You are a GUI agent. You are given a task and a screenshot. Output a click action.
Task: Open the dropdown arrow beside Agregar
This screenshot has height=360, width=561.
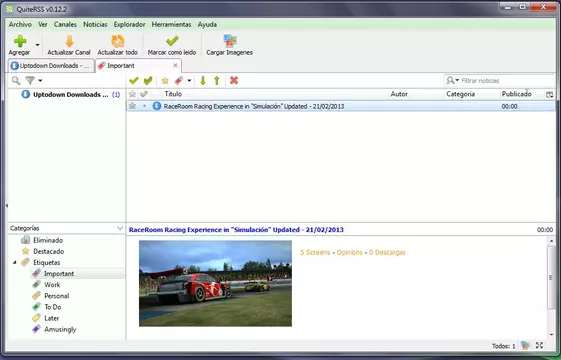pyautogui.click(x=37, y=45)
